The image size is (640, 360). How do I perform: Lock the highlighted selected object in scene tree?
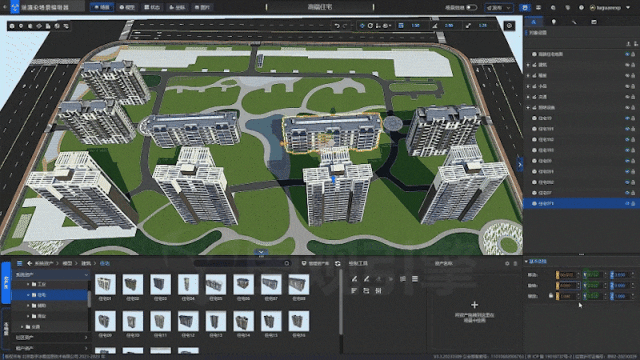pos(633,203)
